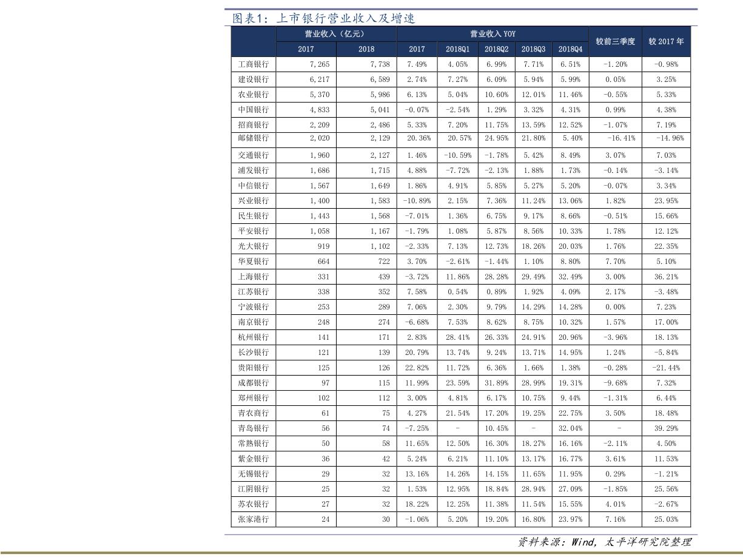Select 成都银行's 2018Q2 value 31.89%
The width and height of the screenshot is (743, 560).
click(496, 383)
